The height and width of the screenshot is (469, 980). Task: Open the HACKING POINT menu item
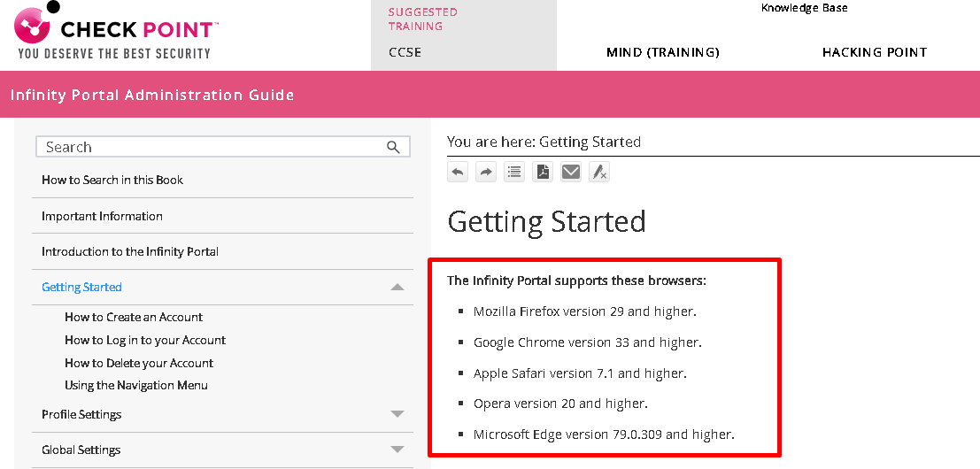[874, 52]
